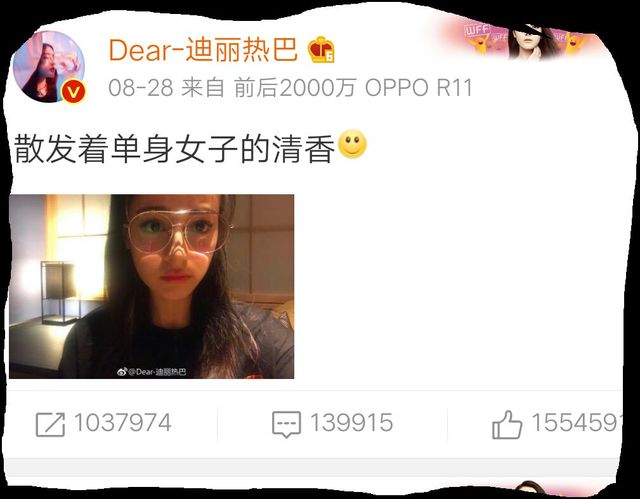The width and height of the screenshot is (640, 499).
Task: Open the user's round profile avatar
Action: (x=49, y=66)
